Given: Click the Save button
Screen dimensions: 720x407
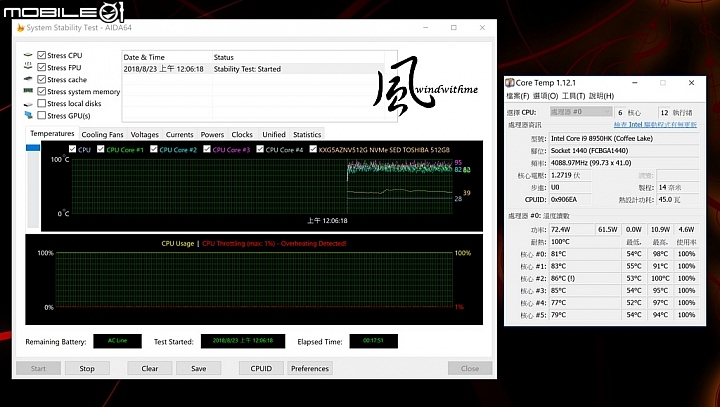Looking at the screenshot, I should click(198, 368).
